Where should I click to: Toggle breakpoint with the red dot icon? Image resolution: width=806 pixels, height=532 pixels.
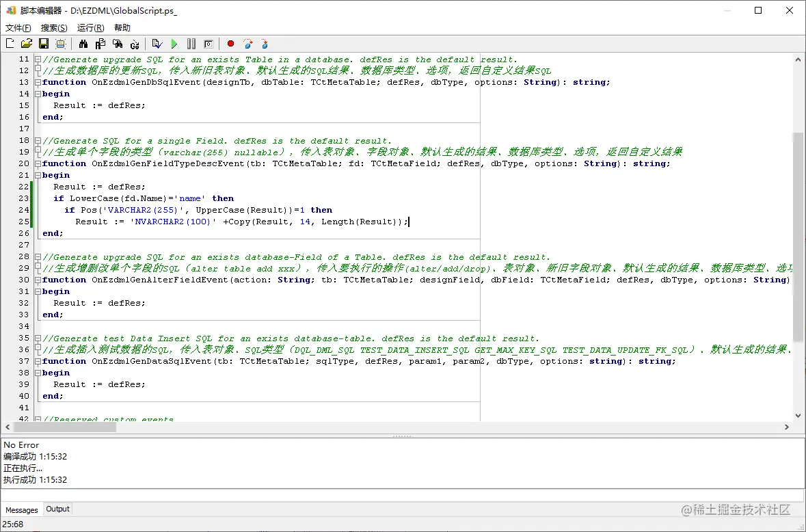pyautogui.click(x=231, y=44)
